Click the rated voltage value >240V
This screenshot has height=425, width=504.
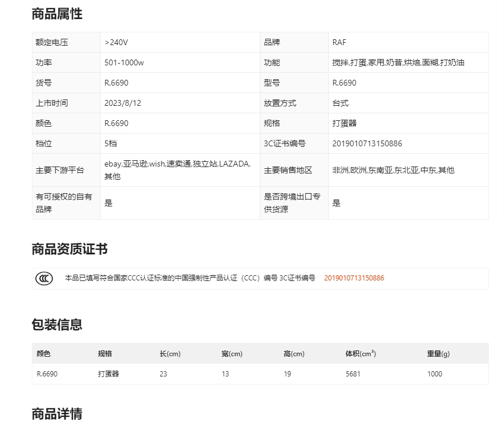click(x=116, y=42)
